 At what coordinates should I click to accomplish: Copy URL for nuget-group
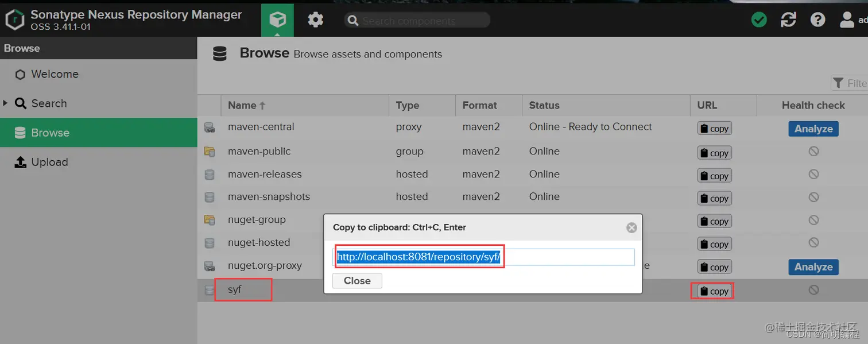click(x=714, y=221)
